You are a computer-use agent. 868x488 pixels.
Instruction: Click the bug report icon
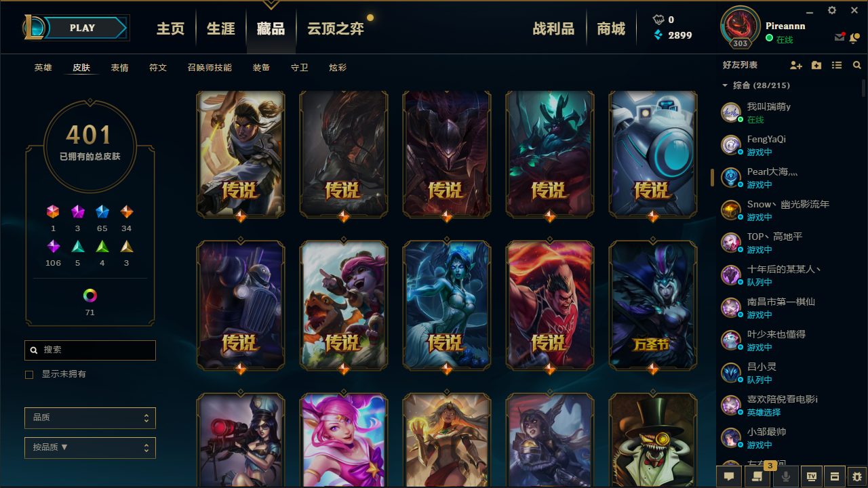[857, 476]
